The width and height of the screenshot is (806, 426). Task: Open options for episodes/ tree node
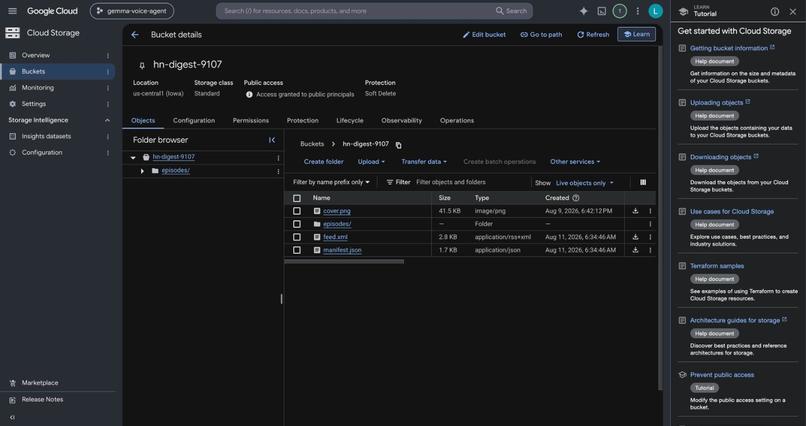coord(278,171)
